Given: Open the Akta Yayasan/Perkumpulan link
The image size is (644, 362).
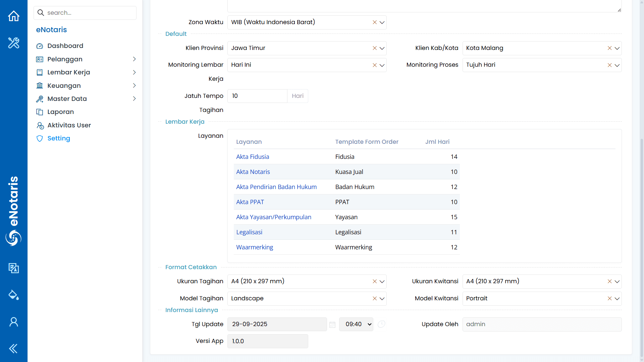Looking at the screenshot, I should pos(274,217).
